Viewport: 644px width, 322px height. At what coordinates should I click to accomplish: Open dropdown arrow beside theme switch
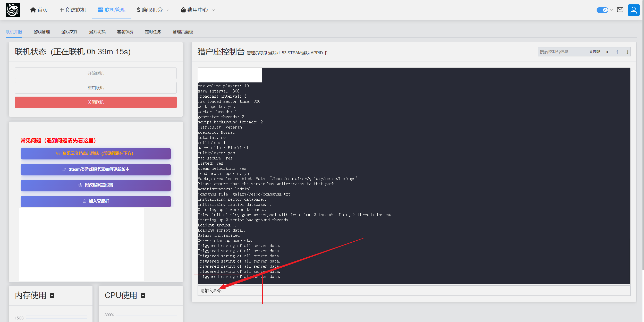point(612,10)
